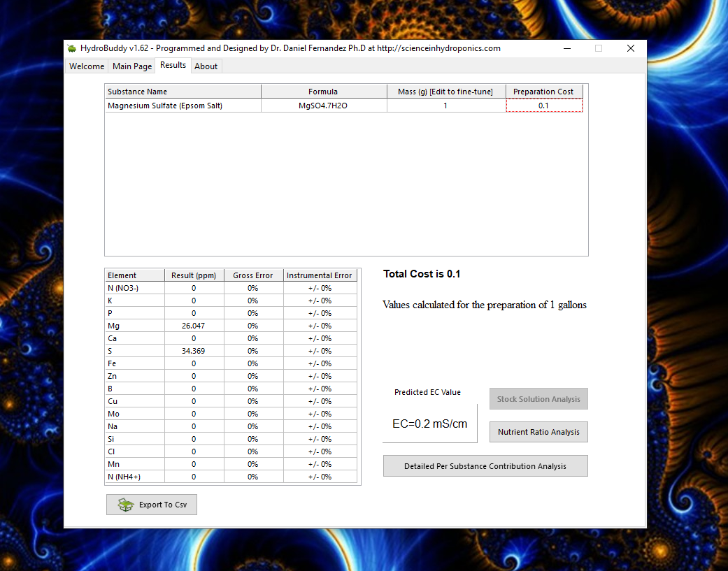Screen dimensions: 728x571
Task: Click the Total Cost is 0.1 text
Action: [x=422, y=274]
